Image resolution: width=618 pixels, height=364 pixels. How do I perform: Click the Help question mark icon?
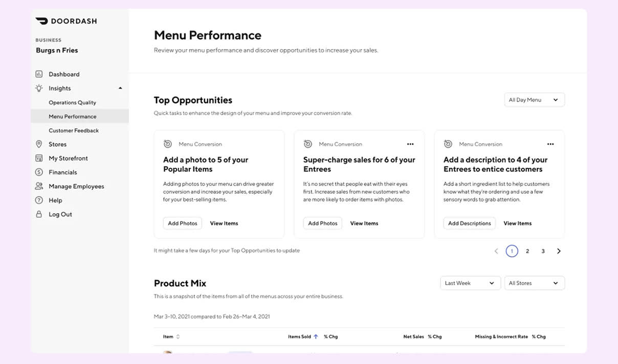[x=39, y=200]
